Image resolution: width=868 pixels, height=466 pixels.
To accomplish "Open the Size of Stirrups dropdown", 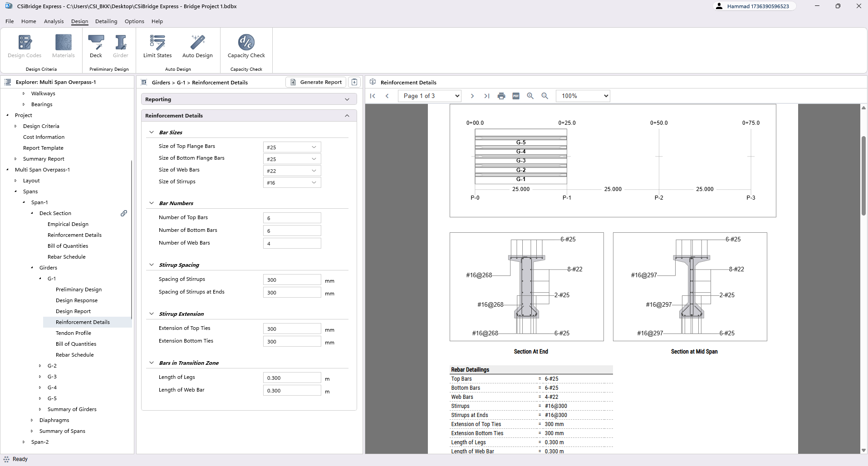I will click(292, 182).
